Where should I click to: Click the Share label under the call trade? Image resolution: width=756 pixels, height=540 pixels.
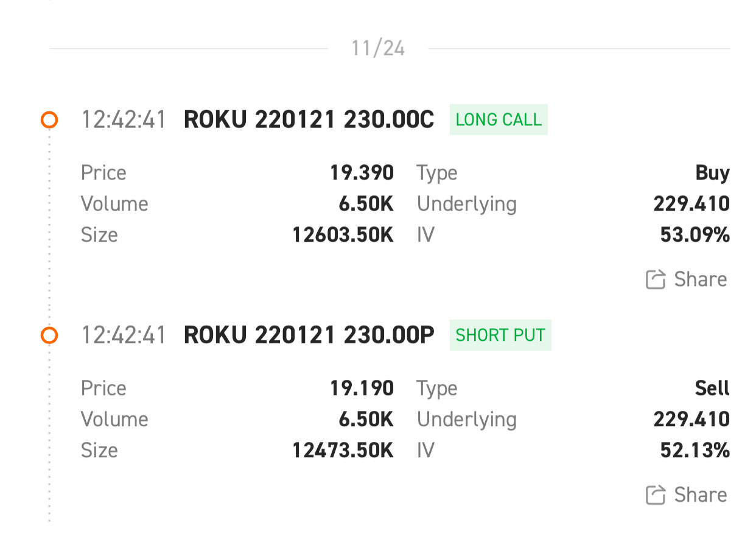[x=701, y=279]
